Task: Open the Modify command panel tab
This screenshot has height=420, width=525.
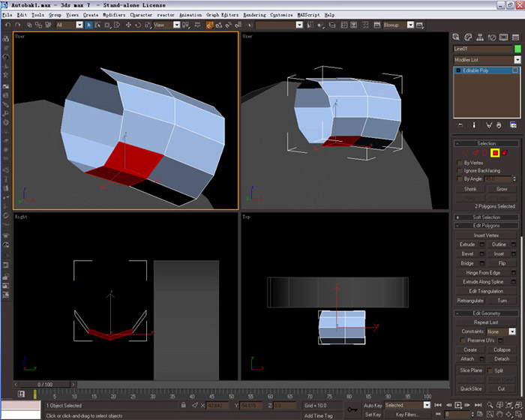Action: point(468,37)
